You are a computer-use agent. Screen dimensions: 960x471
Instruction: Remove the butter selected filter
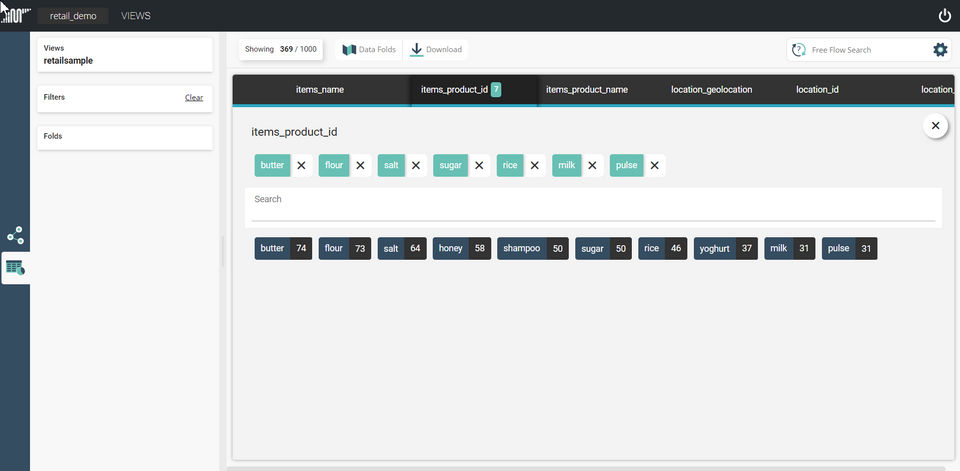coord(301,165)
